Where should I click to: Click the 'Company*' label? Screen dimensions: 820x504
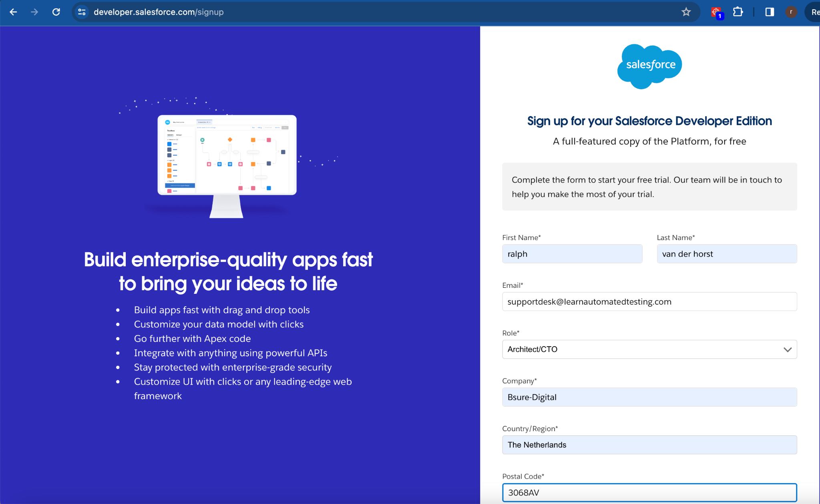coord(519,381)
